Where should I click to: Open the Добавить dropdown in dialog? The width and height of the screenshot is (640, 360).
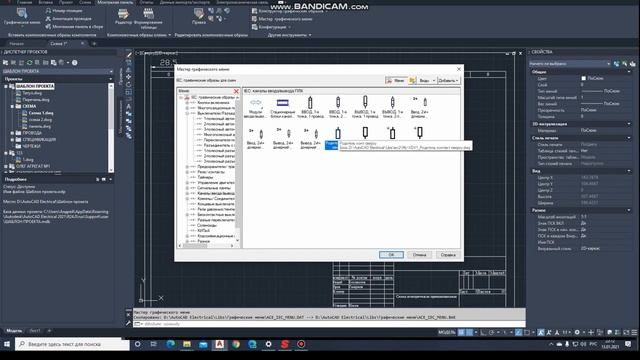pos(448,80)
